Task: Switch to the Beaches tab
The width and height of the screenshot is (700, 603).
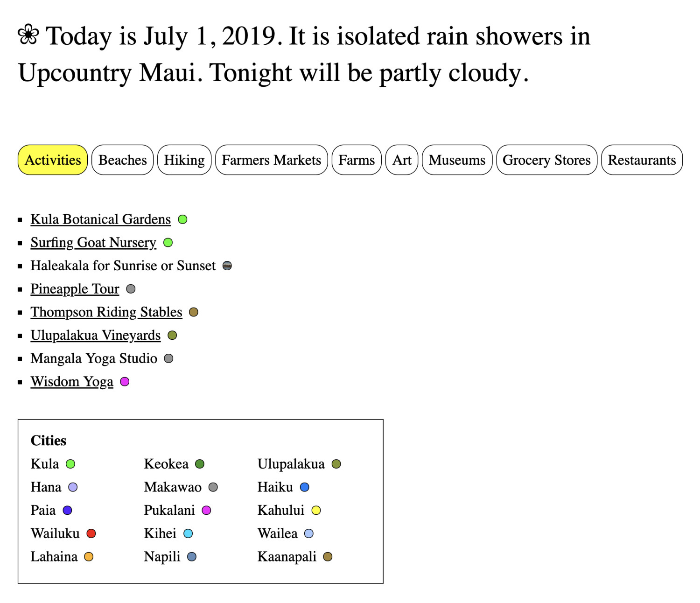Action: pos(123,160)
